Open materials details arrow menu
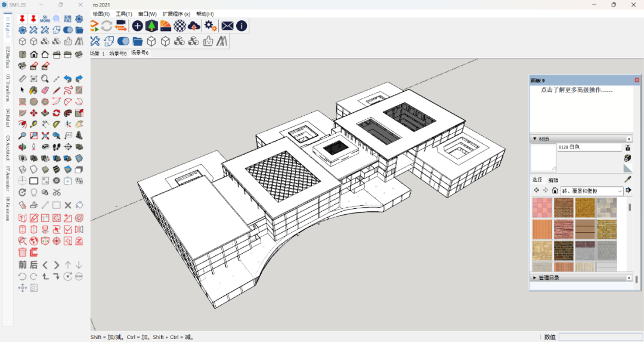This screenshot has height=342, width=644. coord(628,190)
